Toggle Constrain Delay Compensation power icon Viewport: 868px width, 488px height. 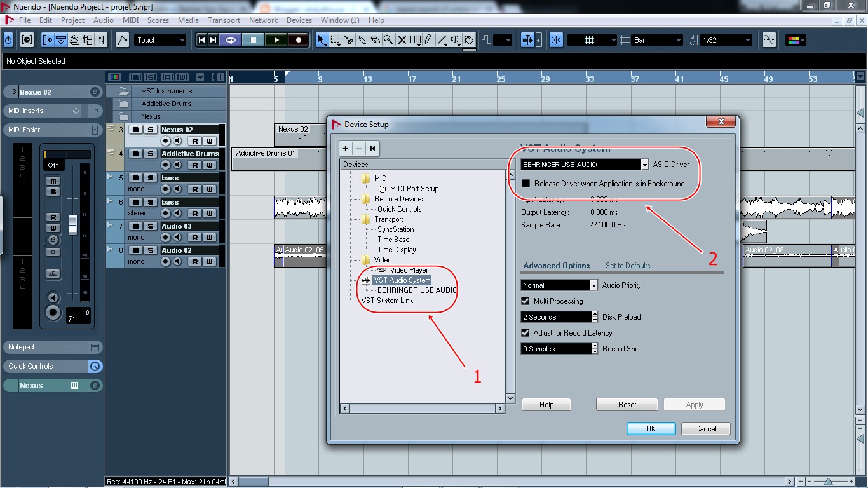pyautogui.click(x=8, y=40)
